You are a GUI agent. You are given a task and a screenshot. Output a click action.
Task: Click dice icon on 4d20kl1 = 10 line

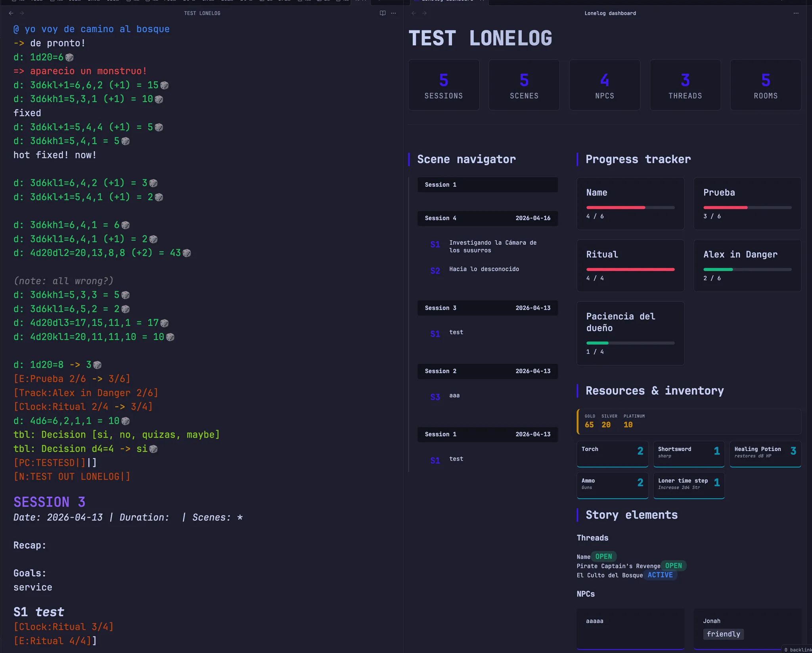click(170, 337)
